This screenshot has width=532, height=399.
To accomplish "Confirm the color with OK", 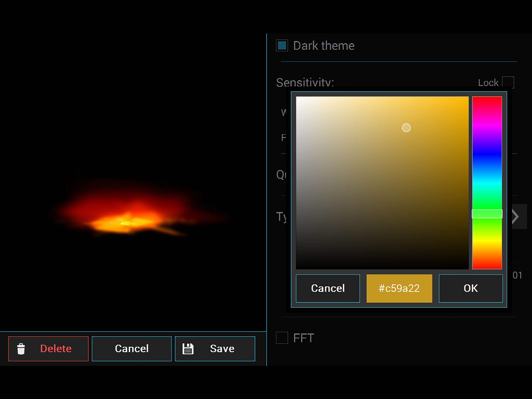I will click(471, 288).
